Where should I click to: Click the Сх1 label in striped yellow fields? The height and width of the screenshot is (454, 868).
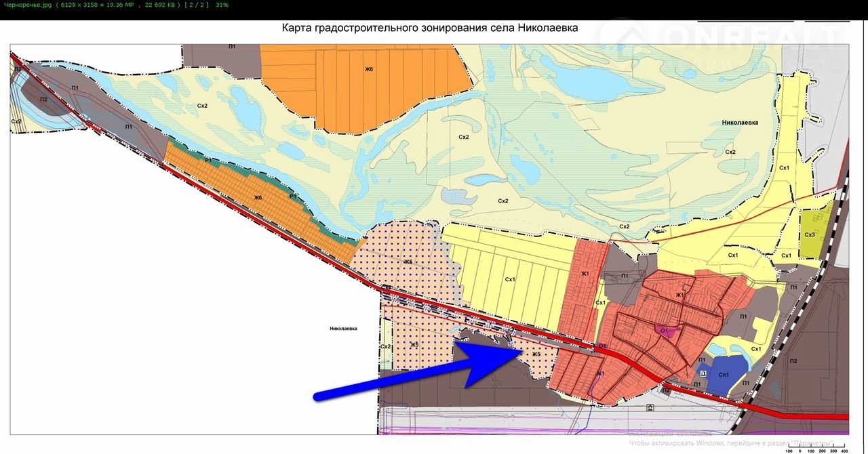(x=510, y=280)
